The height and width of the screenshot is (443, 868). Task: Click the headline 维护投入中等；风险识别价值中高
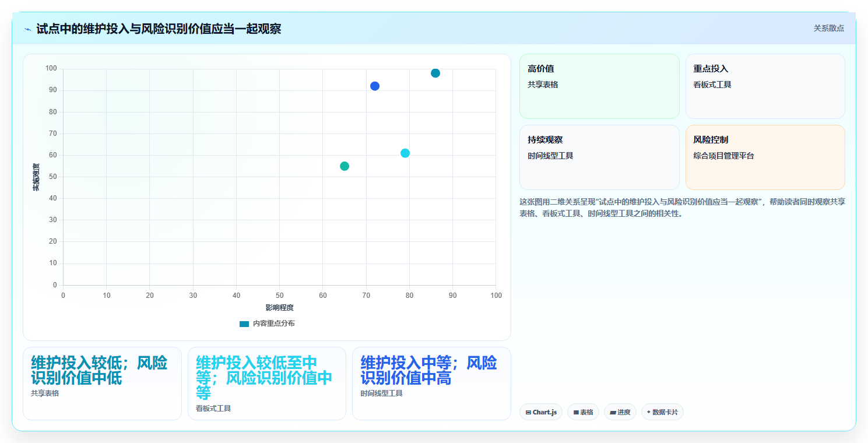click(x=428, y=371)
